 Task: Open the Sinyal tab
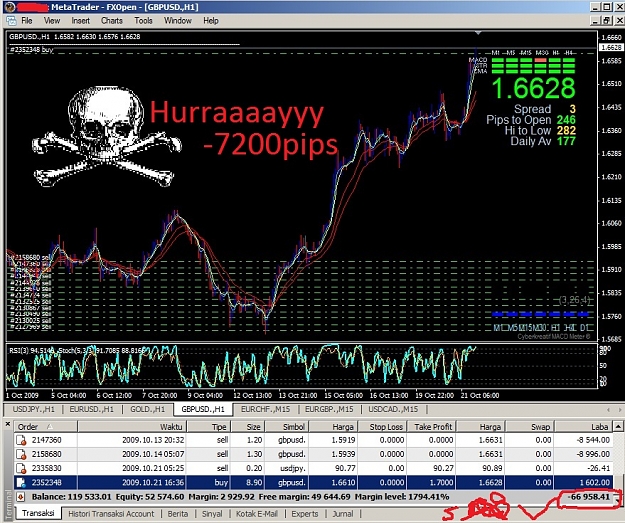pos(212,514)
